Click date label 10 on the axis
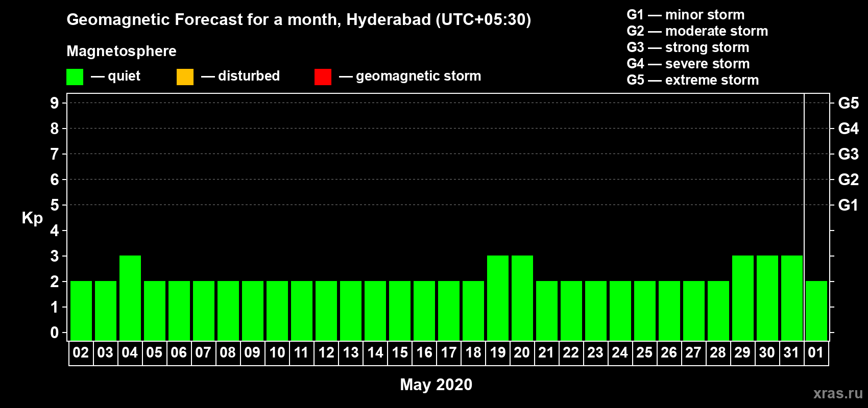The width and height of the screenshot is (868, 408). [277, 352]
